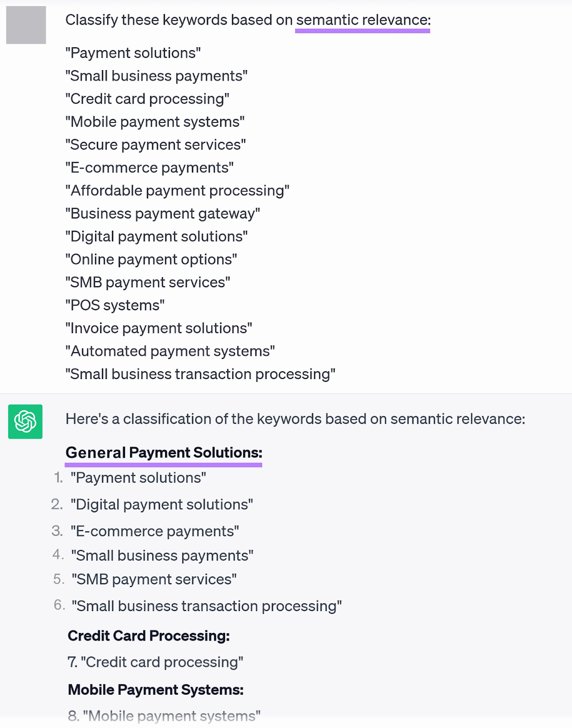Click "Invoice payment solutions" in the prompt
572x728 pixels.
[159, 328]
